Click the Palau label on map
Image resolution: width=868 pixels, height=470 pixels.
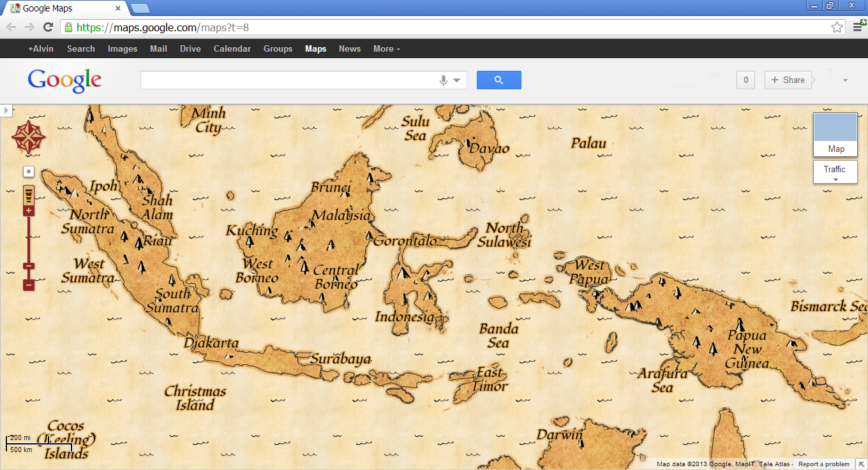(x=588, y=143)
